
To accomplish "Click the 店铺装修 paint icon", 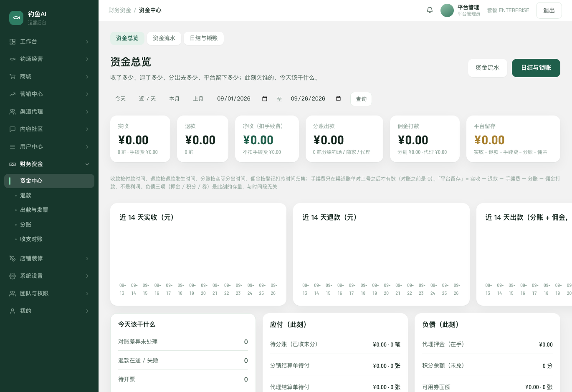I will point(13,259).
